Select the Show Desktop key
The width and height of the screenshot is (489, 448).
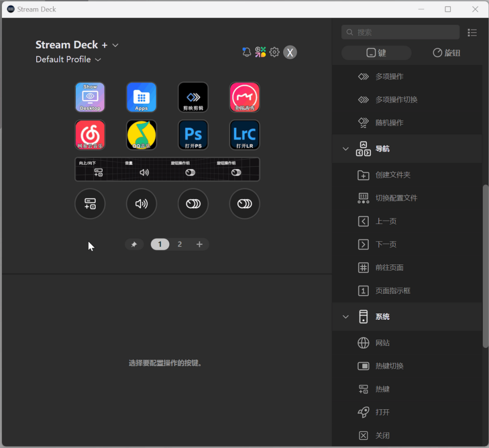pyautogui.click(x=90, y=97)
